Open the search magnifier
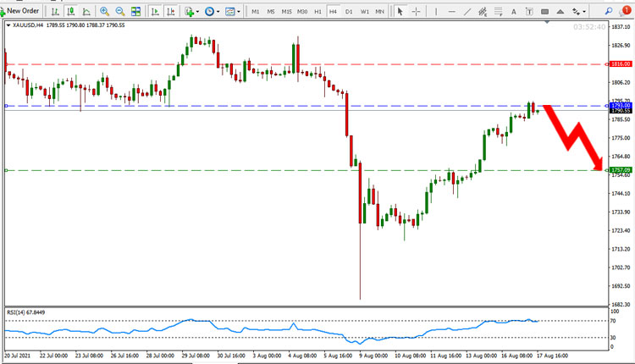The height and width of the screenshot is (364, 635). pyautogui.click(x=608, y=11)
